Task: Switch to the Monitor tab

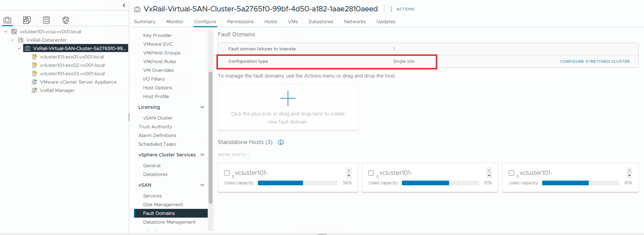Action: tap(175, 21)
